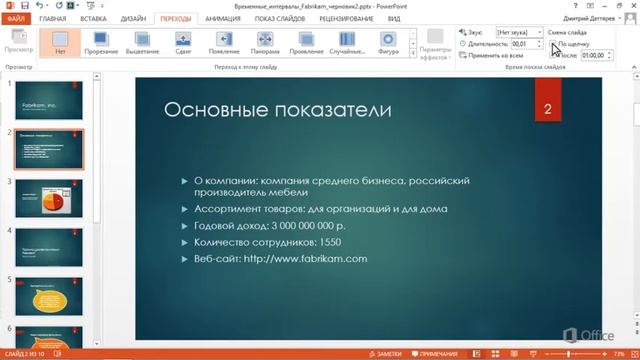Viewport: 640px width, 360px height.
Task: Click thumbnail pane scroll up arrow
Action: [x=97, y=76]
